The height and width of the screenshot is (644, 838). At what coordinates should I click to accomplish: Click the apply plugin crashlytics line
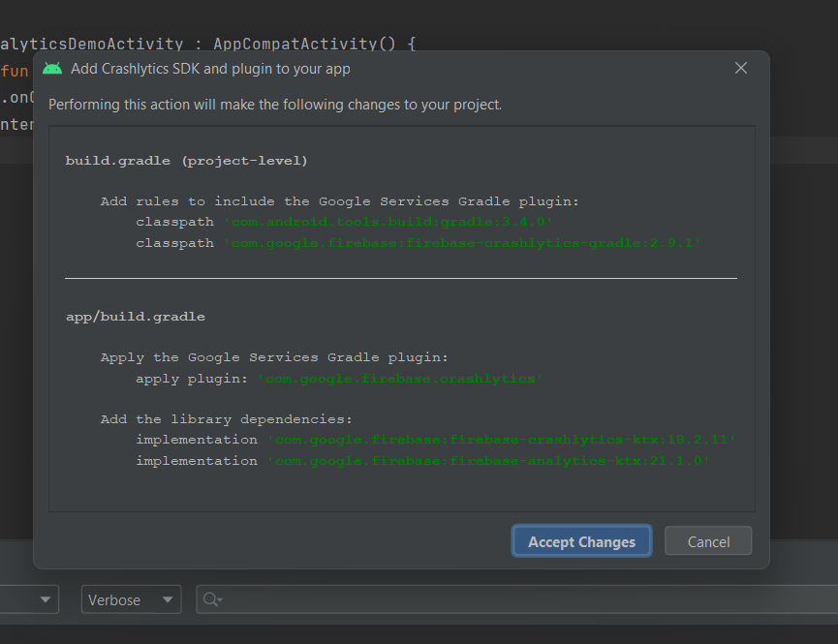[339, 379]
